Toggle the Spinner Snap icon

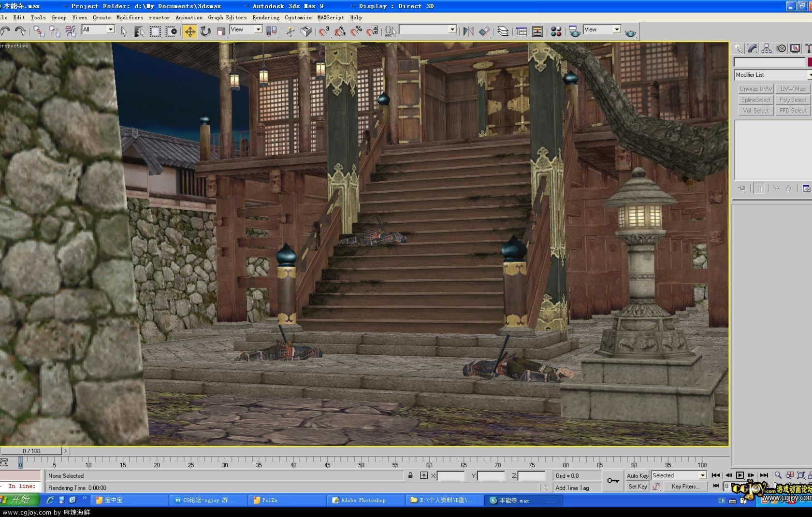pyautogui.click(x=372, y=31)
